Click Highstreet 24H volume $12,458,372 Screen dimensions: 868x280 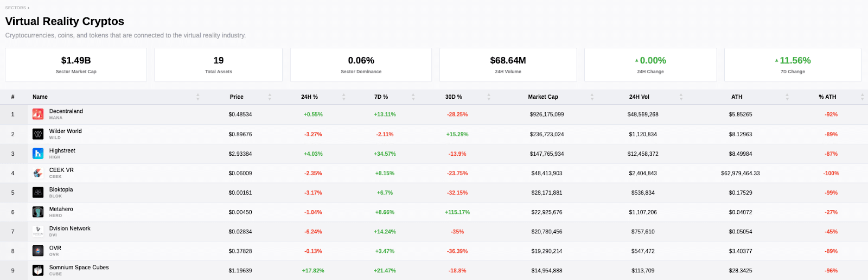pos(643,154)
